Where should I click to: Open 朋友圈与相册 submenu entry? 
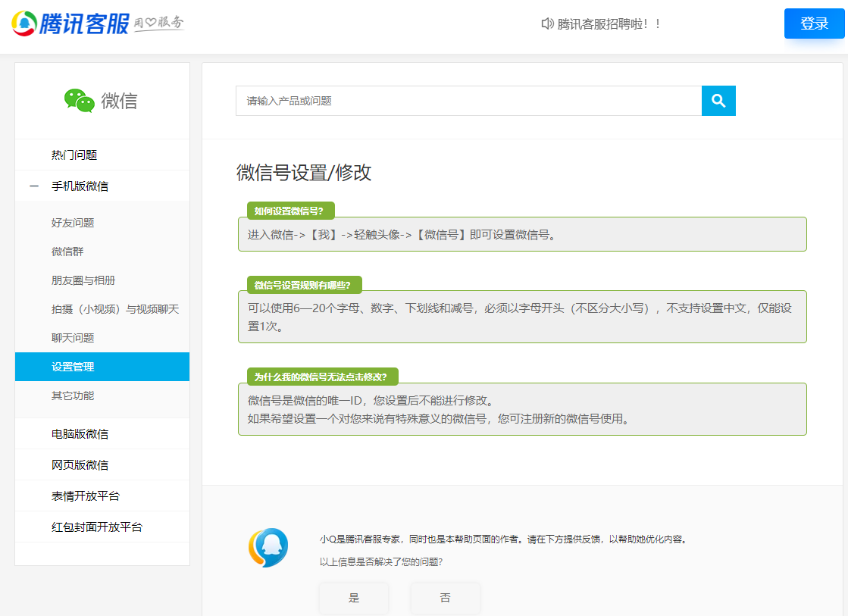pos(83,280)
